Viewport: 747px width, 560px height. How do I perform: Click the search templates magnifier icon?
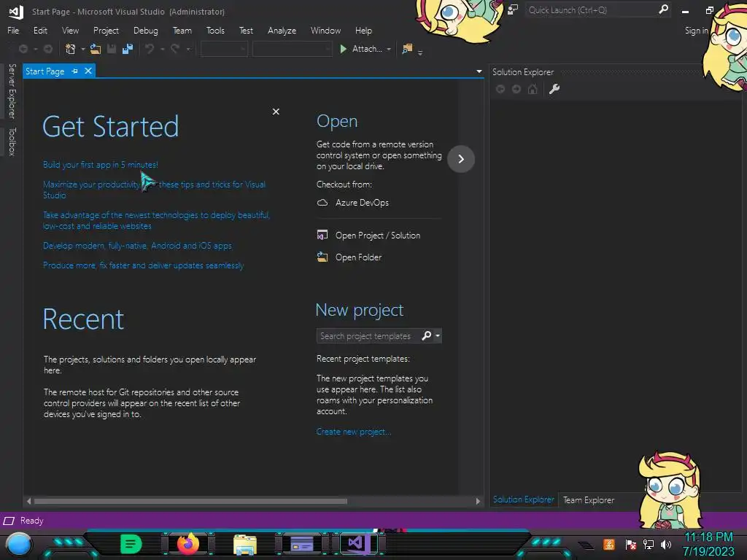click(x=426, y=335)
